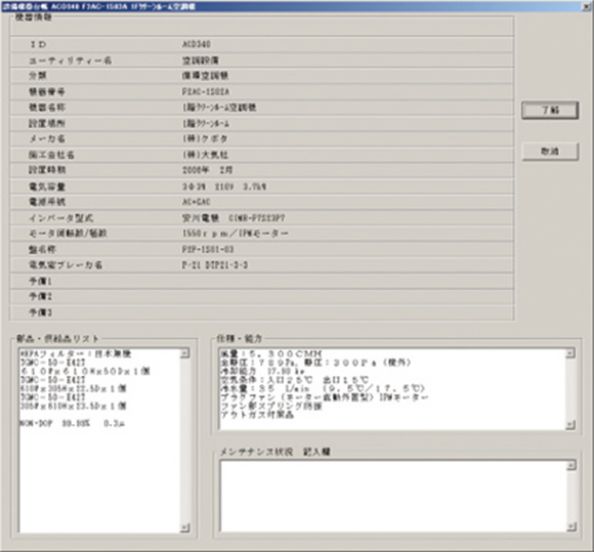Click the empty 予備3 value field
The image size is (594, 552).
pos(347,313)
